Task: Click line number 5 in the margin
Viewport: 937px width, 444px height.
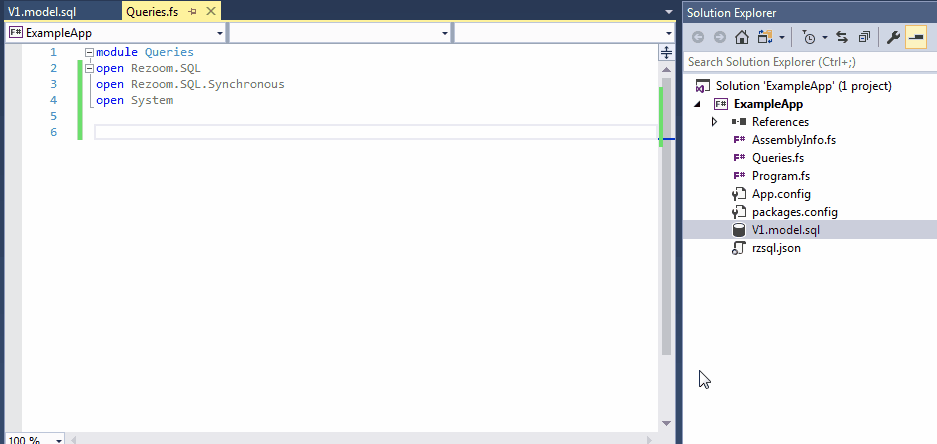Action: 53,116
